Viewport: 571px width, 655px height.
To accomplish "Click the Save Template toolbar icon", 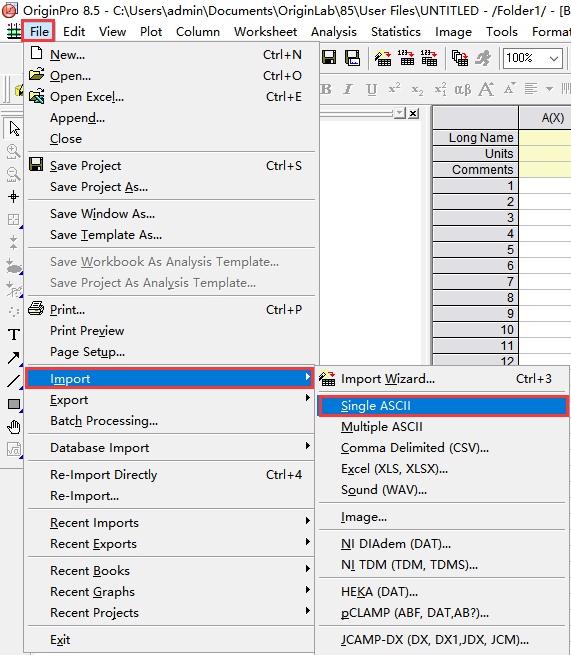I will 352,58.
